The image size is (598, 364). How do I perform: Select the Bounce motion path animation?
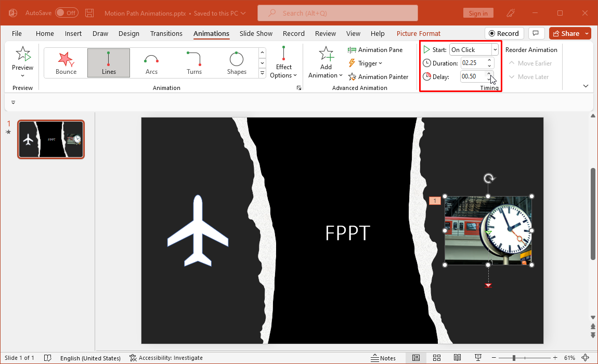[x=66, y=63]
